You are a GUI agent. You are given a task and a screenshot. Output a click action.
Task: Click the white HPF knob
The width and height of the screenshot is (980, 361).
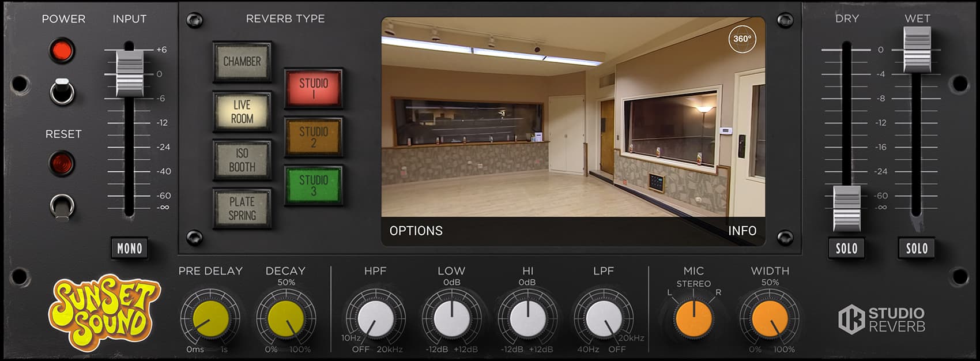(x=375, y=319)
